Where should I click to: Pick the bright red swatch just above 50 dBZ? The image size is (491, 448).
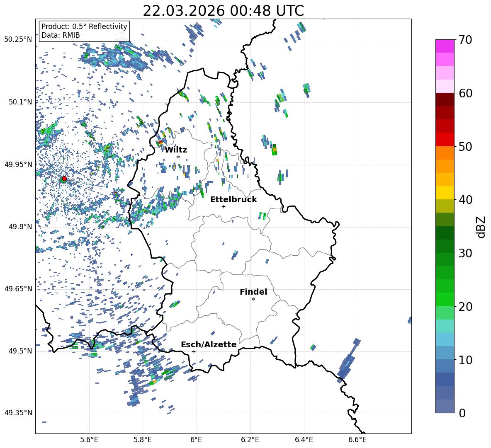[445, 139]
